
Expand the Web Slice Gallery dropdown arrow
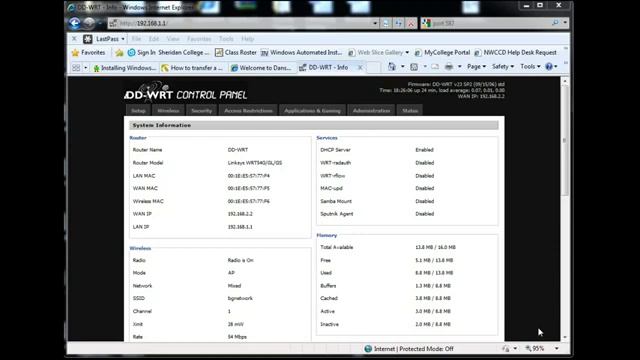[407, 53]
